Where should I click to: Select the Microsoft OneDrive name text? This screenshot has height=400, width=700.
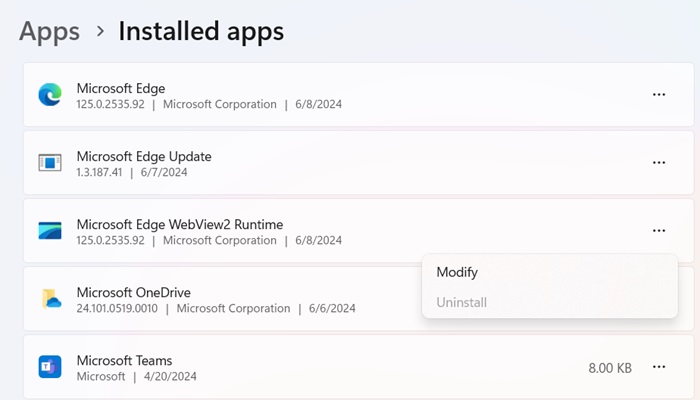click(133, 292)
